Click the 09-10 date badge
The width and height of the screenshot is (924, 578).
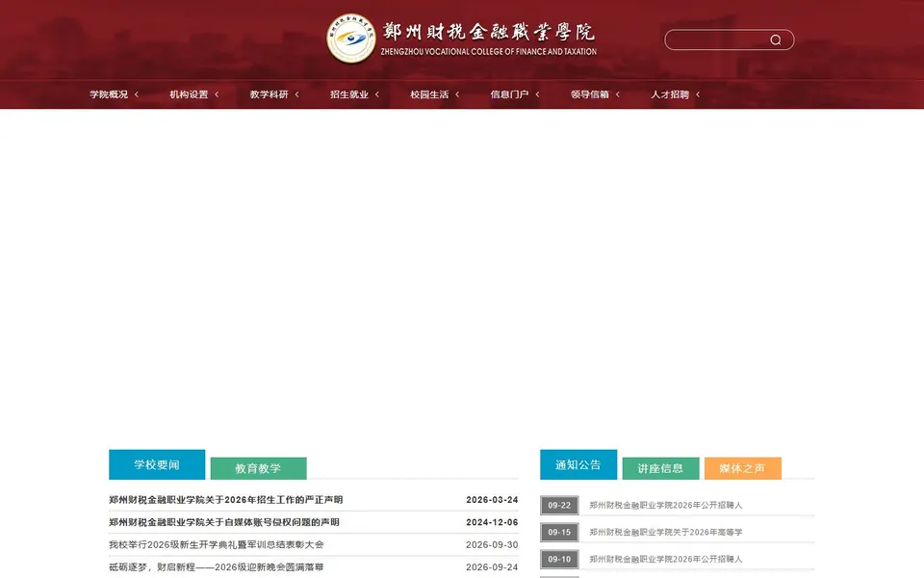coord(559,559)
